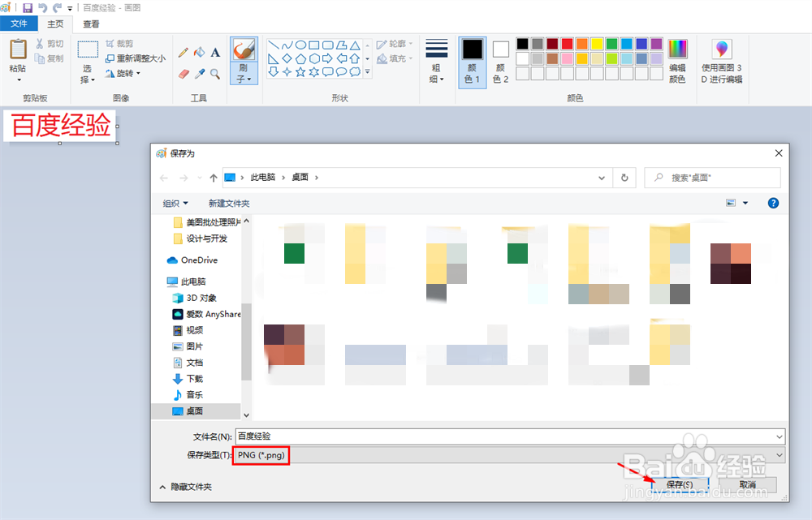Image resolution: width=812 pixels, height=520 pixels.
Task: Open the 文件 menu
Action: tap(18, 24)
